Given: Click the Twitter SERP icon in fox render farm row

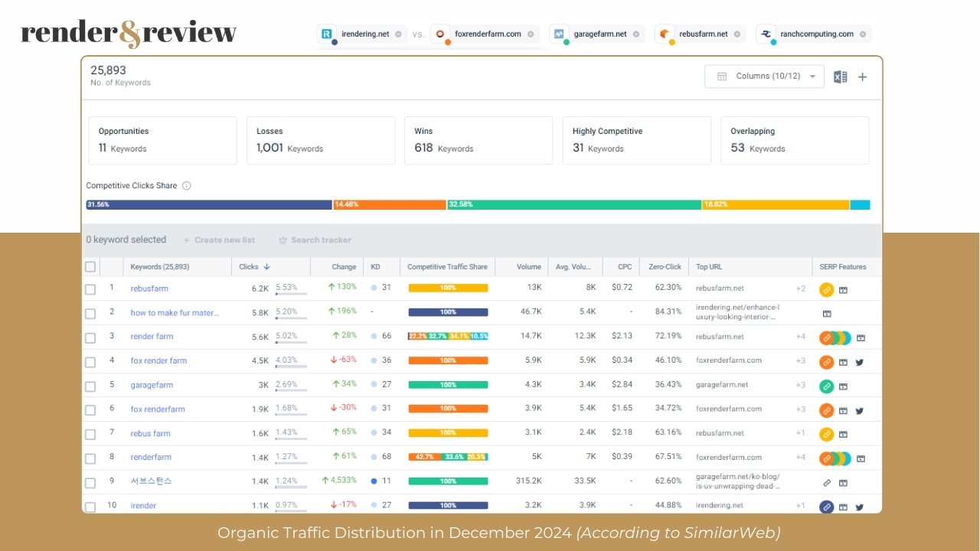Looking at the screenshot, I should pos(859,362).
